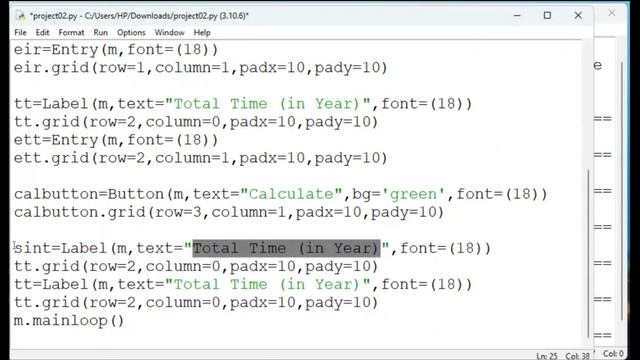Click 'Col: 38' in status bar
The height and width of the screenshot is (360, 640).
click(x=577, y=356)
